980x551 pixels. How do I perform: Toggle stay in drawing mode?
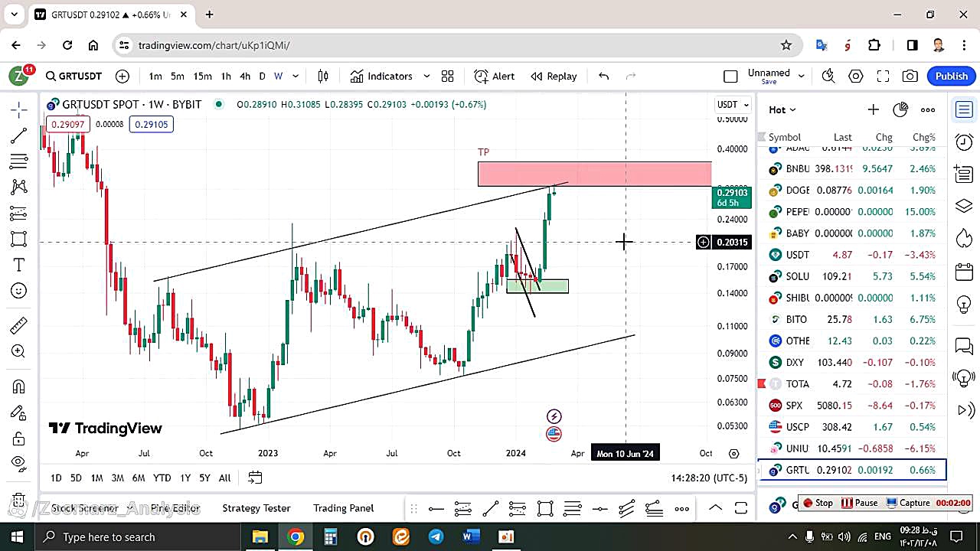[19, 412]
